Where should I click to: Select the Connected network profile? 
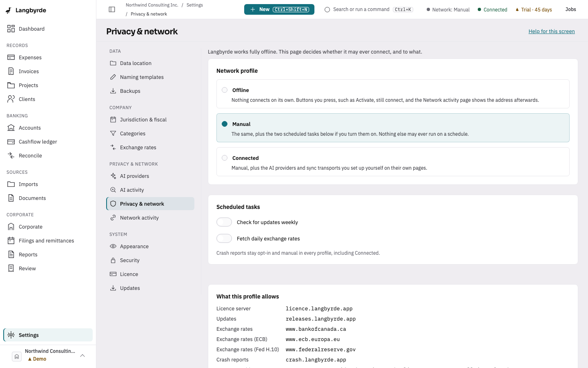pos(393,162)
